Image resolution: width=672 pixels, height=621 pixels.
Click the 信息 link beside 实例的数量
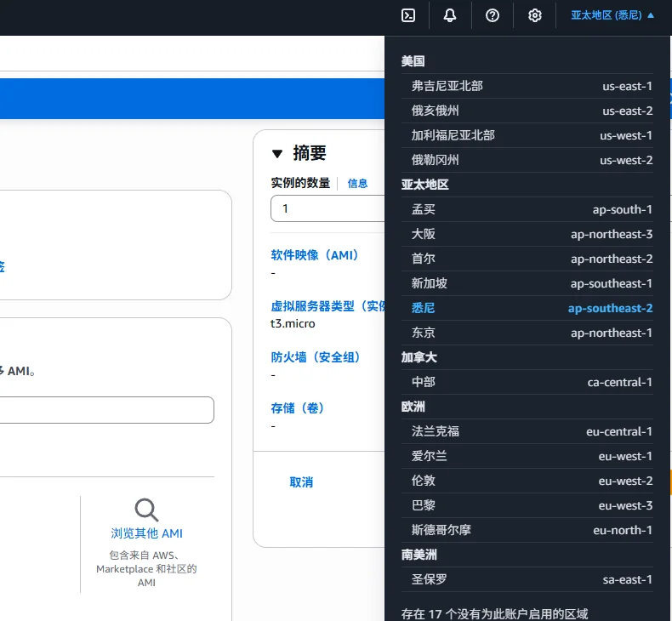tap(357, 183)
